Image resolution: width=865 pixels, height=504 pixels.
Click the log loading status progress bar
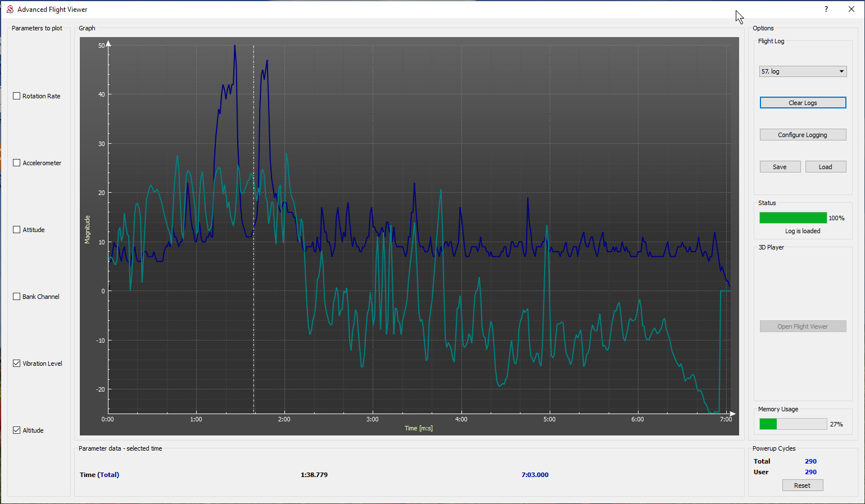pos(792,218)
